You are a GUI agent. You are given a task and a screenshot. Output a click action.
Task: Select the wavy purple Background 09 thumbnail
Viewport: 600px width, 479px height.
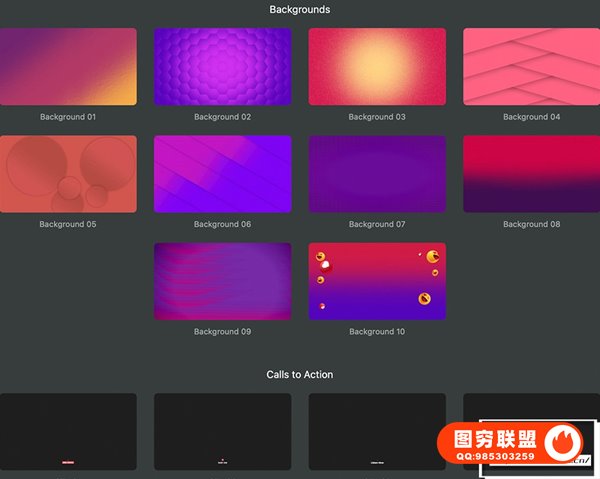(x=222, y=281)
